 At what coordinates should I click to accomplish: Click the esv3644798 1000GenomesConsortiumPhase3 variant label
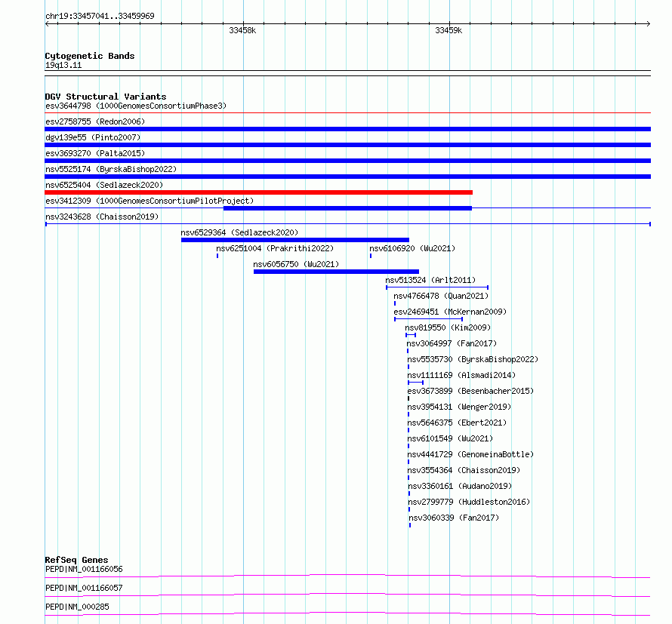coord(136,106)
